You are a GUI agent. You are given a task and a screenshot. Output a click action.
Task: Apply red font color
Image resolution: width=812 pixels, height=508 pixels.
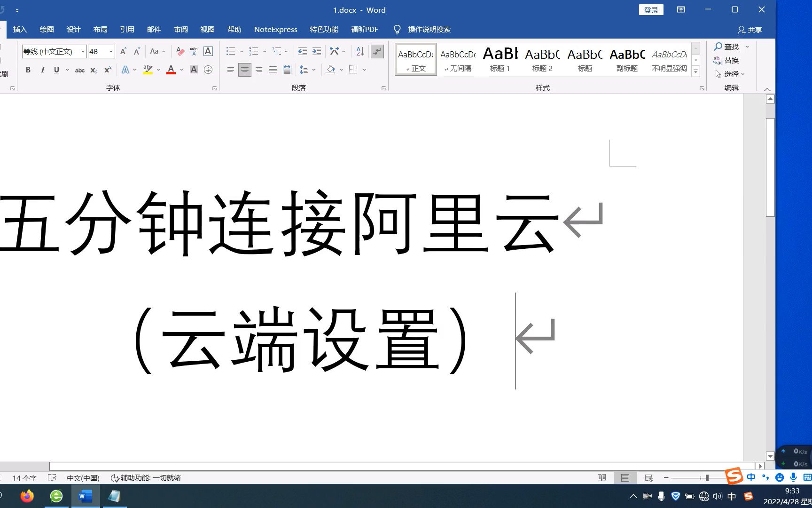[171, 70]
